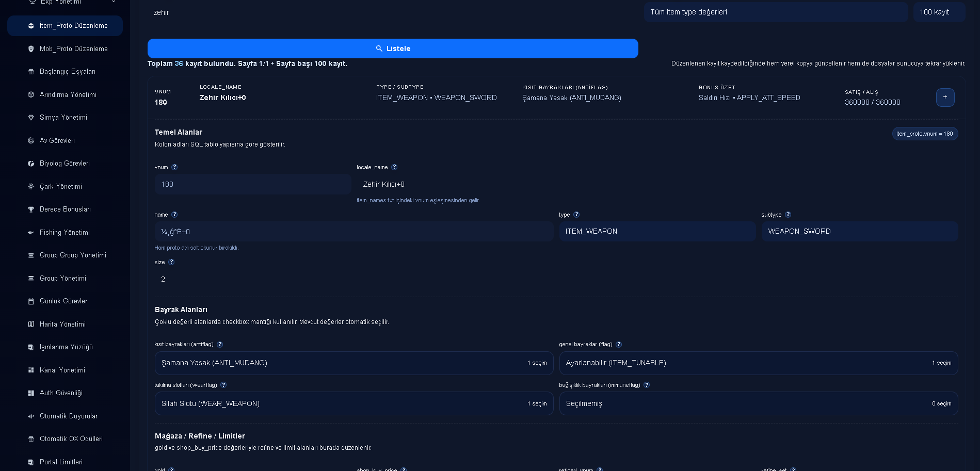Click the Bayrak Alanları section heading
980x471 pixels.
click(181, 310)
